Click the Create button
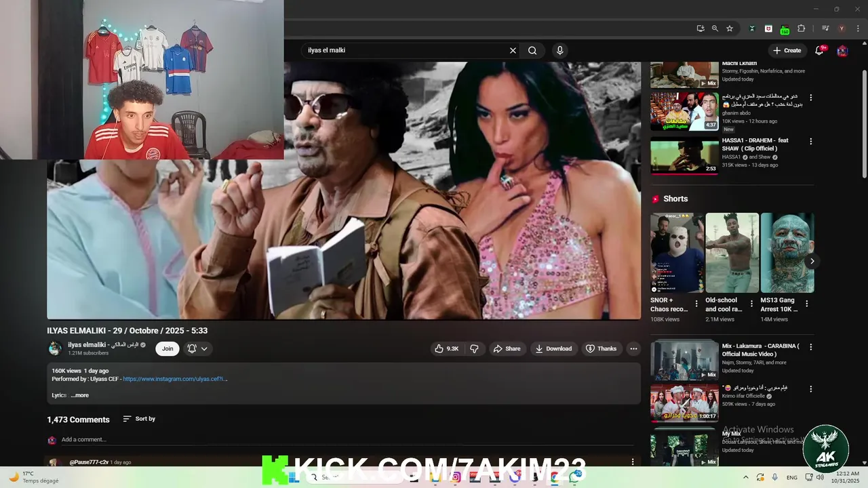 coord(787,50)
